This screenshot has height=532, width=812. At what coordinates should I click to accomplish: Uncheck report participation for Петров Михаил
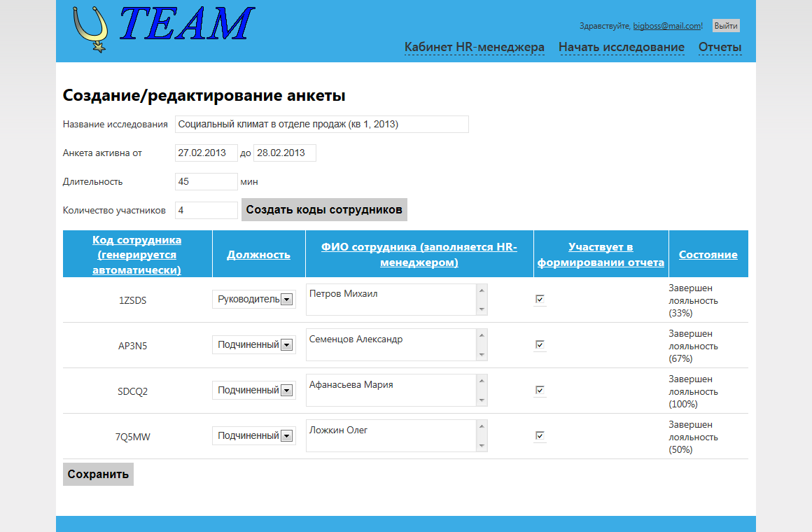coord(540,300)
